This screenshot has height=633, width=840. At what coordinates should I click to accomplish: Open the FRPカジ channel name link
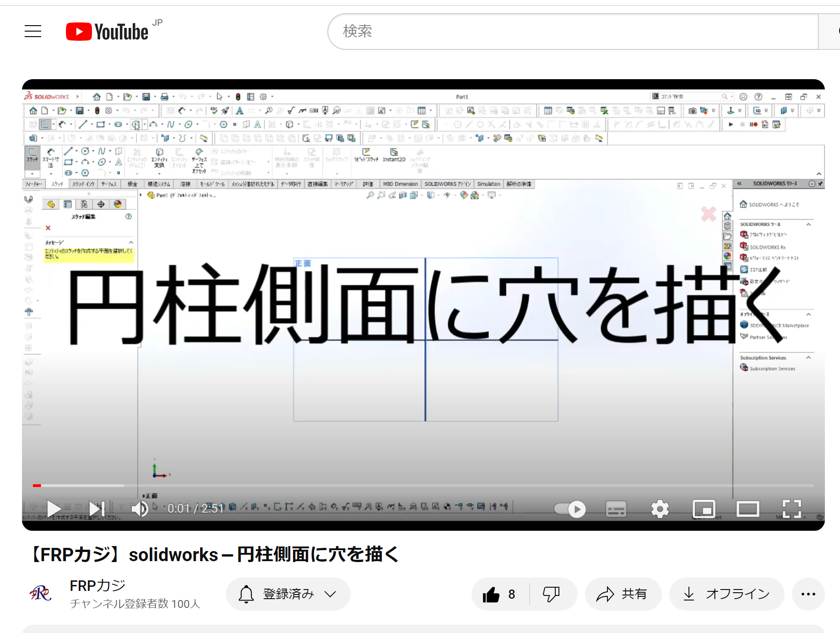(x=98, y=585)
